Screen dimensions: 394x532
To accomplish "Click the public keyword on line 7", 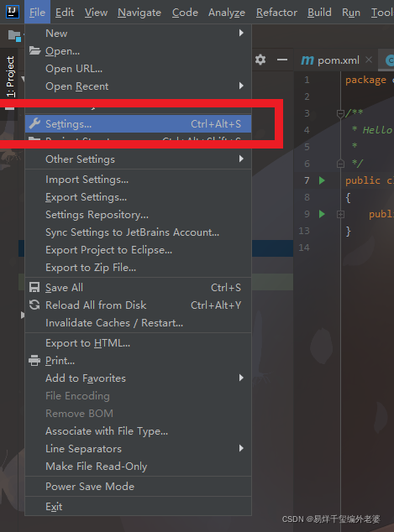I will pyautogui.click(x=363, y=180).
